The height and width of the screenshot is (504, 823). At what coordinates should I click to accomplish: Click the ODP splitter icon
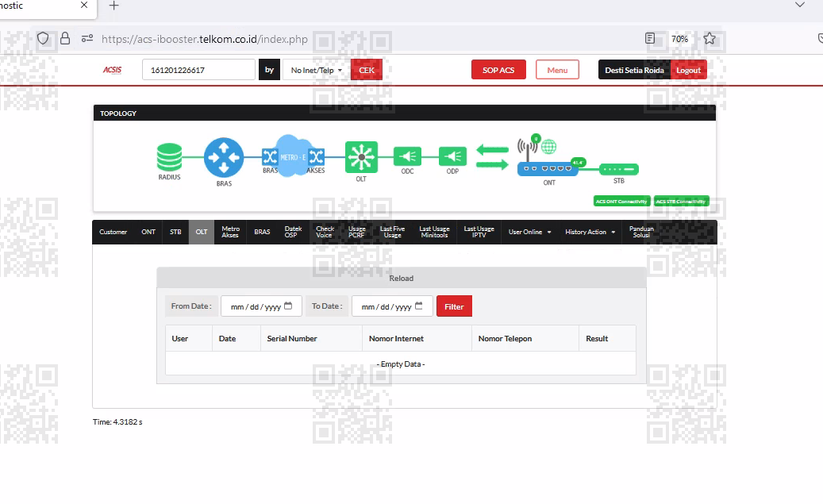[452, 156]
